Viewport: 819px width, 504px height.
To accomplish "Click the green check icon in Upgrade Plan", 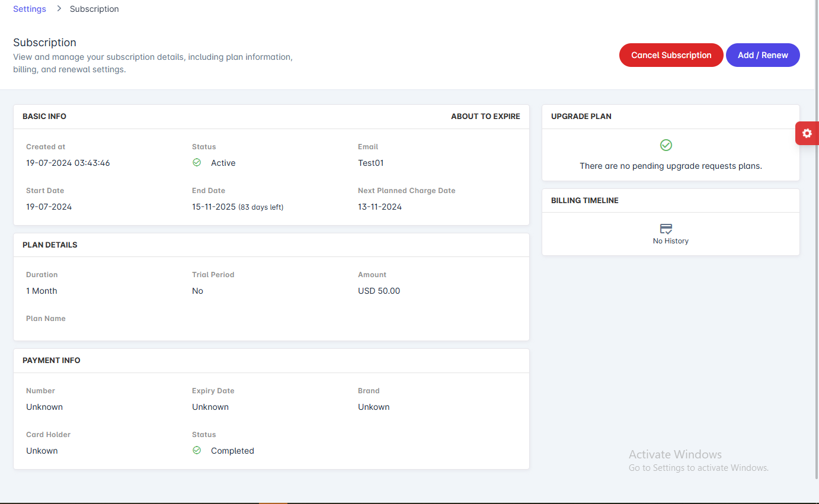I will 666,145.
